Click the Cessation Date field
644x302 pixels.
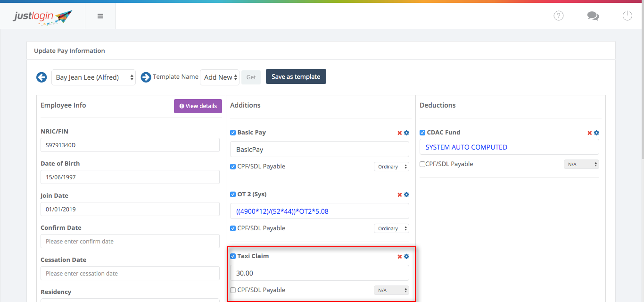[x=130, y=273]
